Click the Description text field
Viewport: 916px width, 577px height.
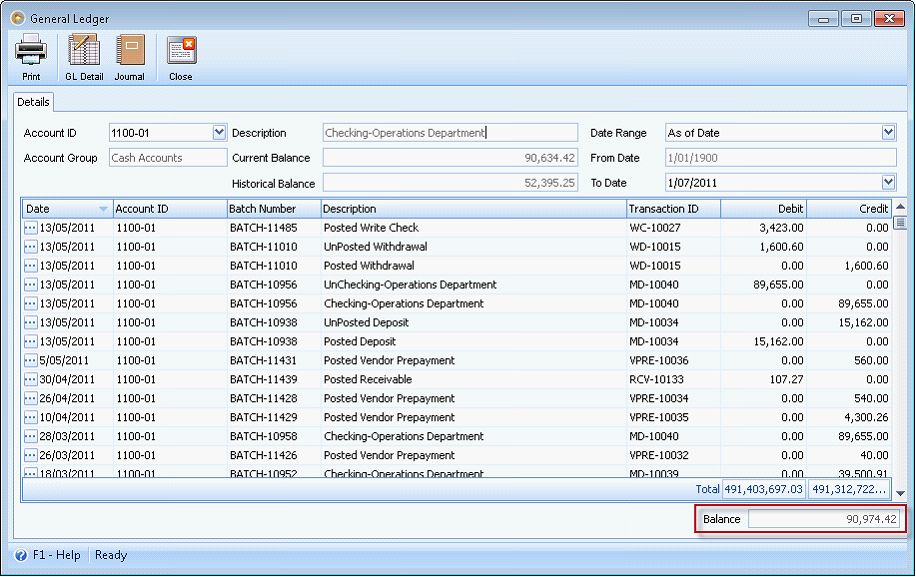(x=450, y=133)
